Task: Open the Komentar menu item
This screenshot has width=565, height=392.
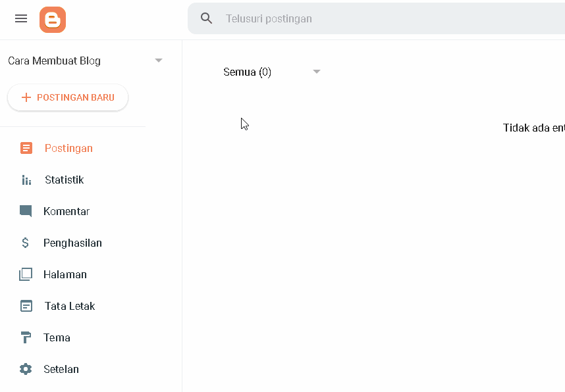Action: [x=67, y=211]
